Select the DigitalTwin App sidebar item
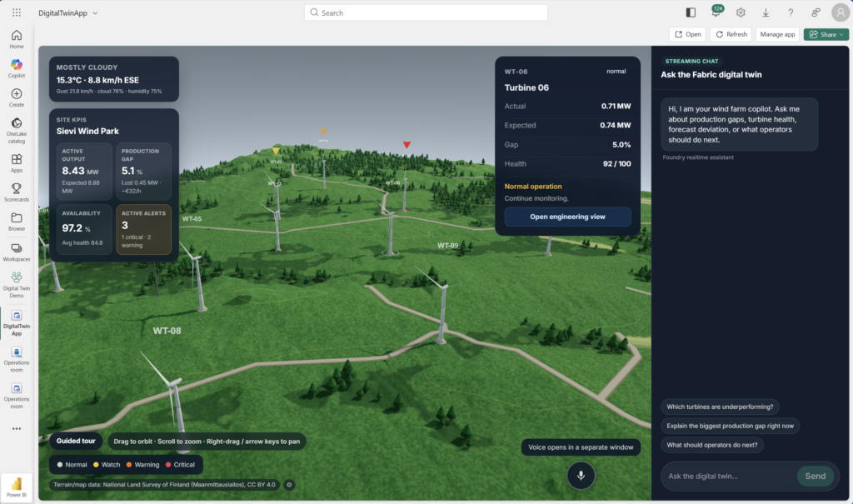The width and height of the screenshot is (853, 504). pos(17,322)
